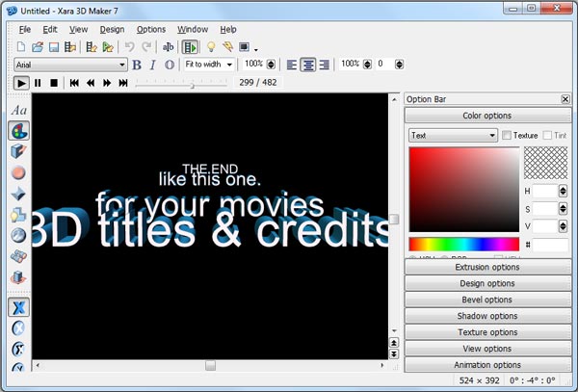Open the dropdown arrow beside the display icon
This screenshot has height=392, width=578.
tap(256, 49)
